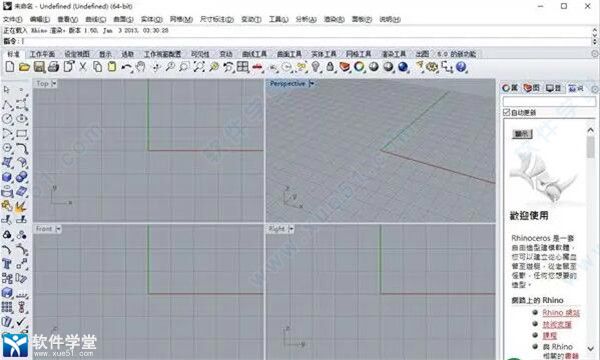600x360 pixels.
Task: Save the model using the floppy disk icon
Action: click(x=39, y=67)
